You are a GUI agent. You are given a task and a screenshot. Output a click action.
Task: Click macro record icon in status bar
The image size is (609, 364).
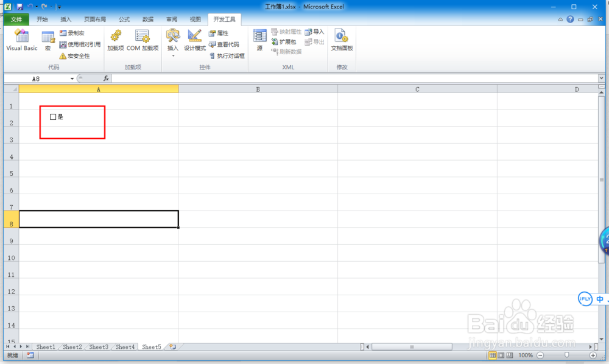(30, 355)
